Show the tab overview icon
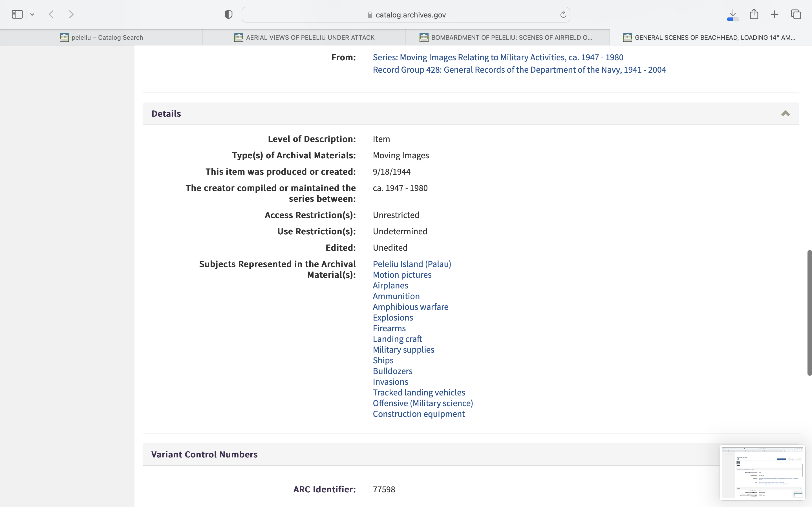812x507 pixels. [x=796, y=14]
